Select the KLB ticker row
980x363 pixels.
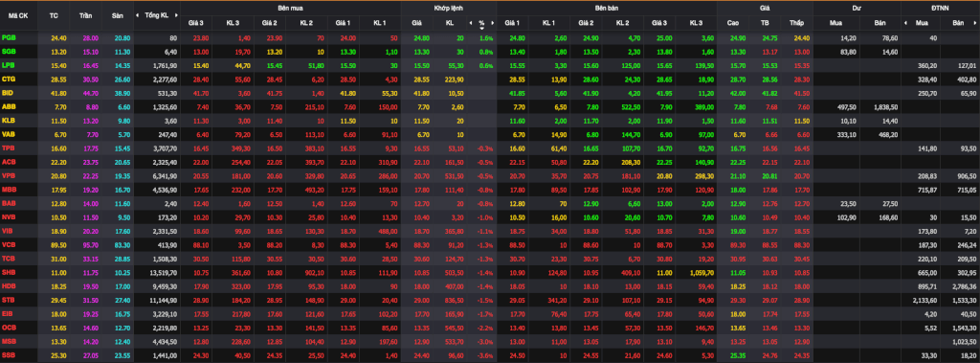[x=9, y=120]
